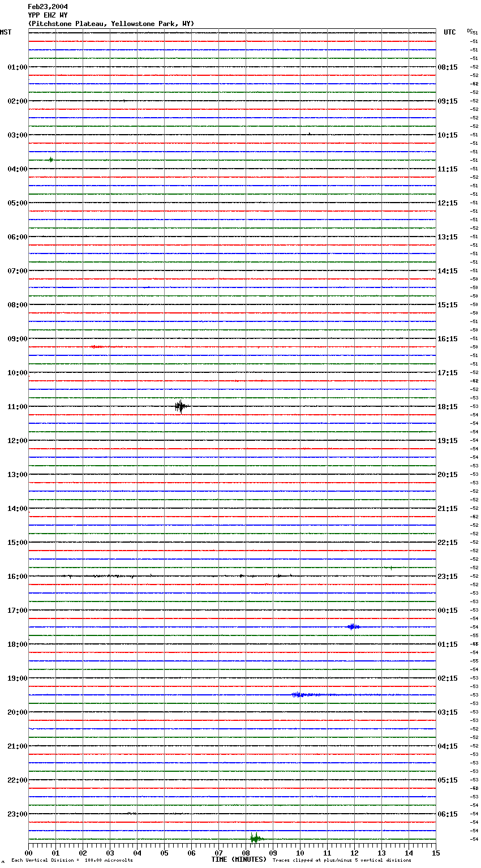
Task: Select the station code 'YPP EHZ WY'
Action: point(48,15)
